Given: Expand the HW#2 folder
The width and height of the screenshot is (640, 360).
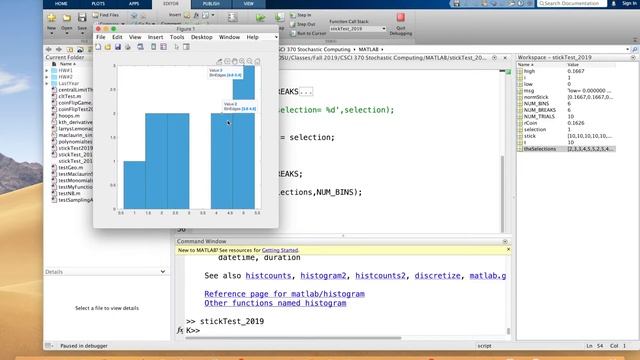Looking at the screenshot, I should [x=47, y=77].
